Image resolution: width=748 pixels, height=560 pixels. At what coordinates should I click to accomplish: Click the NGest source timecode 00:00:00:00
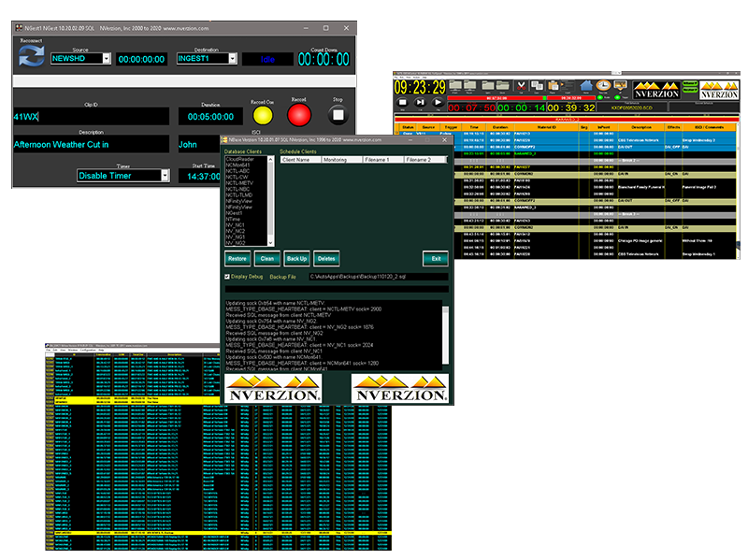tap(141, 59)
